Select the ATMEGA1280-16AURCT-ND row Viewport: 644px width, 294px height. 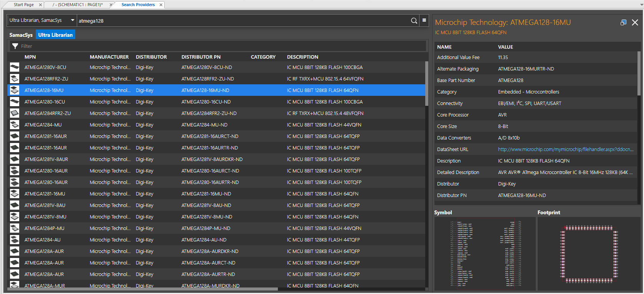pyautogui.click(x=216, y=171)
